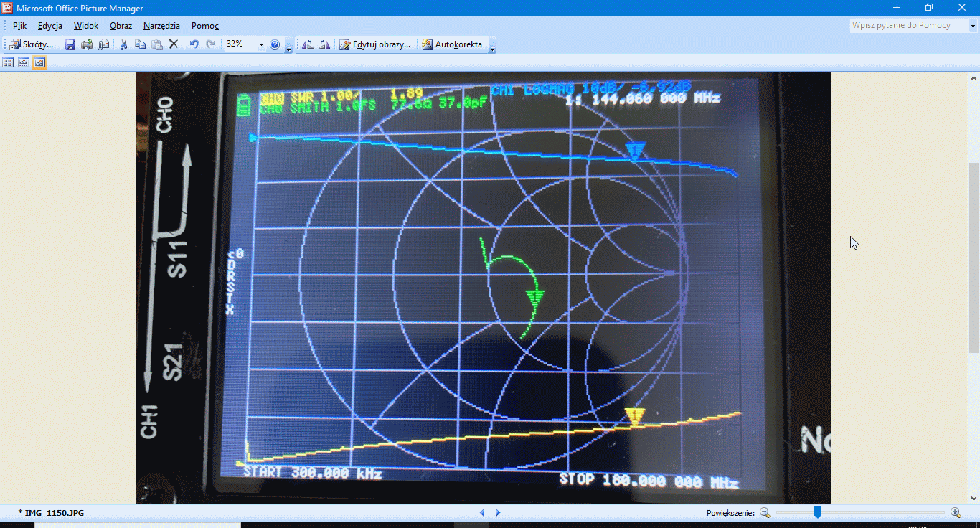Viewport: 980px width, 528px height.
Task: Click the zoom out magnifier icon
Action: [765, 512]
